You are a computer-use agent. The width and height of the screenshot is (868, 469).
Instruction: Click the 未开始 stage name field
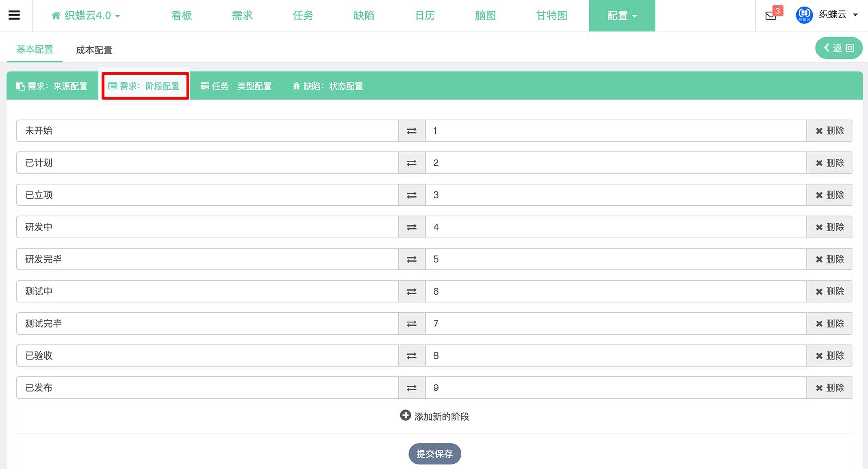pyautogui.click(x=207, y=131)
